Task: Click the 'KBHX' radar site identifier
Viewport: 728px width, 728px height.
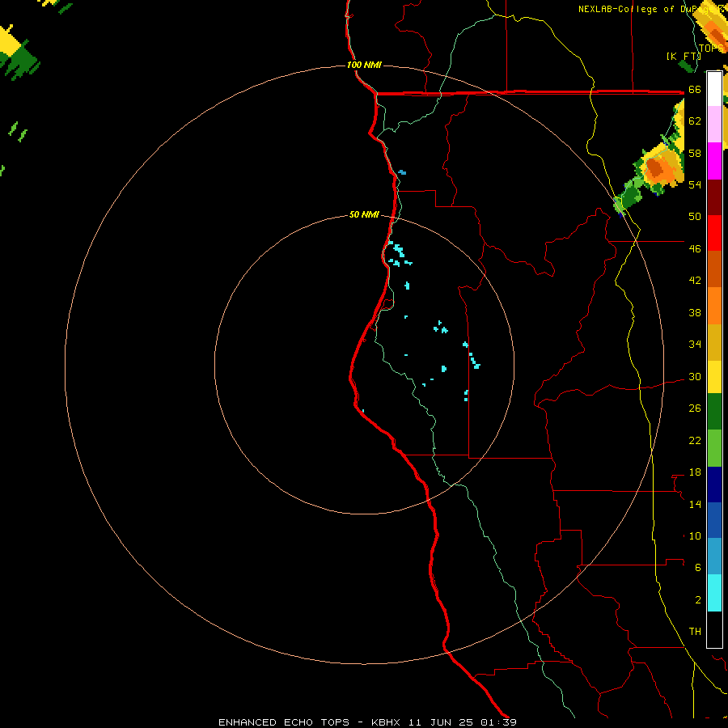Action: pyautogui.click(x=387, y=722)
